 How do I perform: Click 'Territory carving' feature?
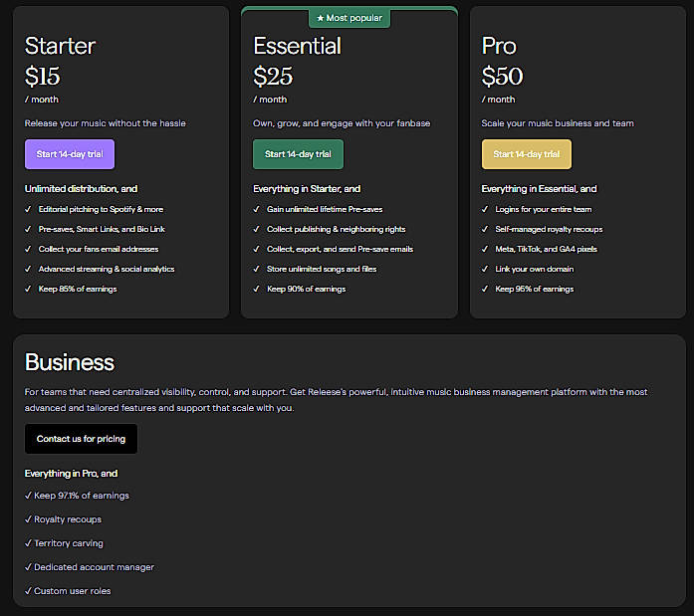click(69, 543)
